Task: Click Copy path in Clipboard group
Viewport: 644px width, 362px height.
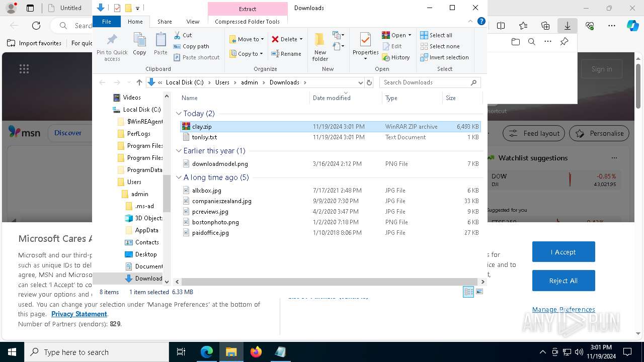Action: (191, 46)
